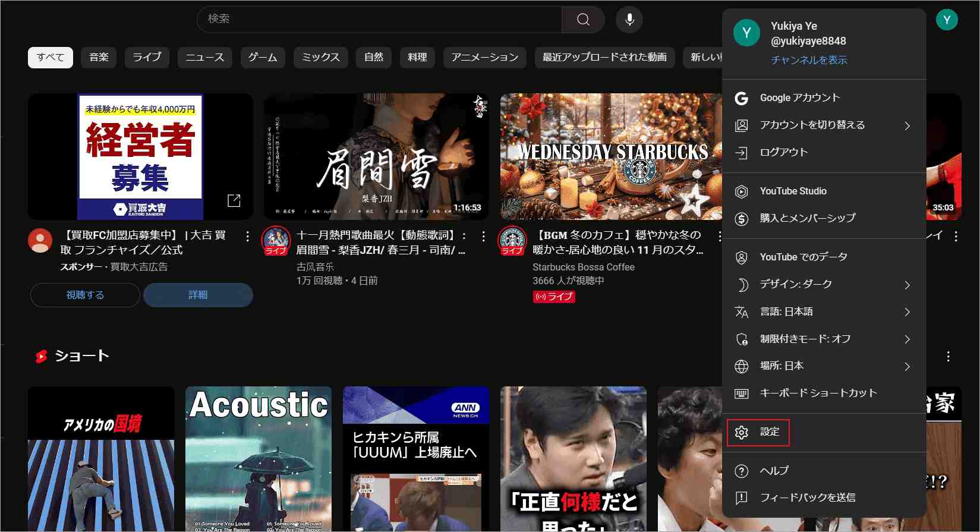This screenshot has height=532, width=980.
Task: Click the restricted mode lock icon
Action: [x=741, y=339]
